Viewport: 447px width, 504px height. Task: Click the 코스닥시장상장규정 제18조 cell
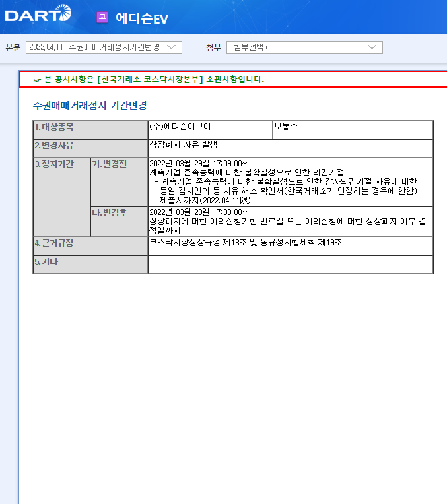click(x=291, y=246)
